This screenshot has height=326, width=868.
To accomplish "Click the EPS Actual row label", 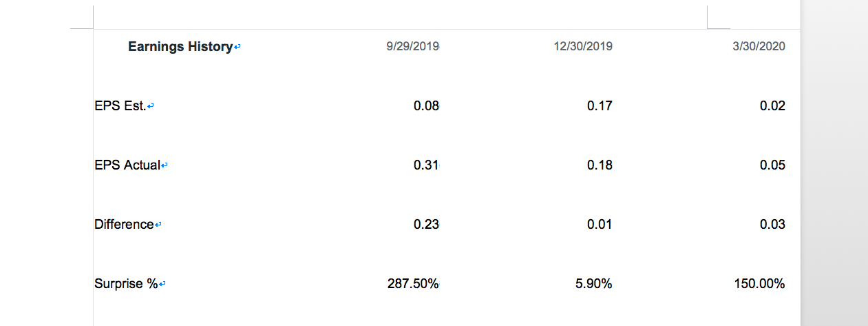I will click(x=127, y=165).
